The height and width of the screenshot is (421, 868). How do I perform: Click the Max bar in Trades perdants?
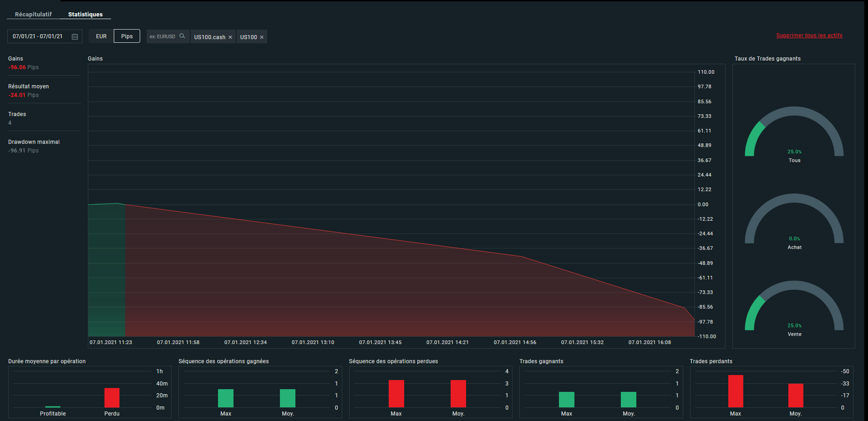point(736,391)
